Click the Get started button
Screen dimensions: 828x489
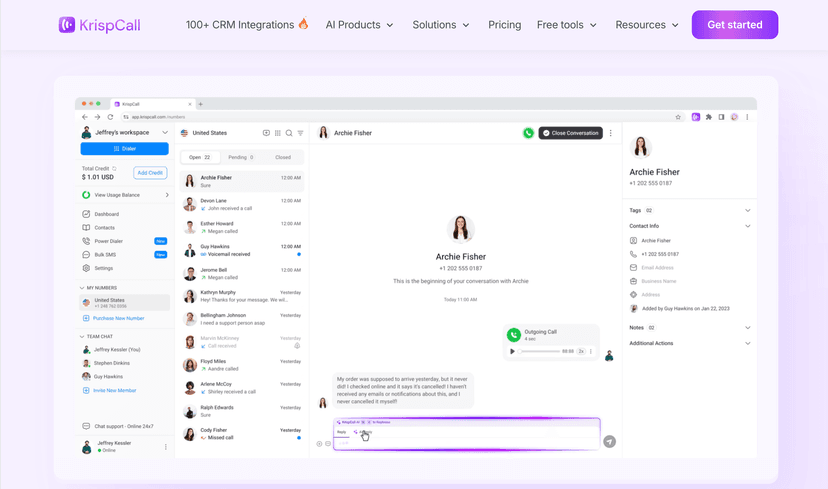734,25
